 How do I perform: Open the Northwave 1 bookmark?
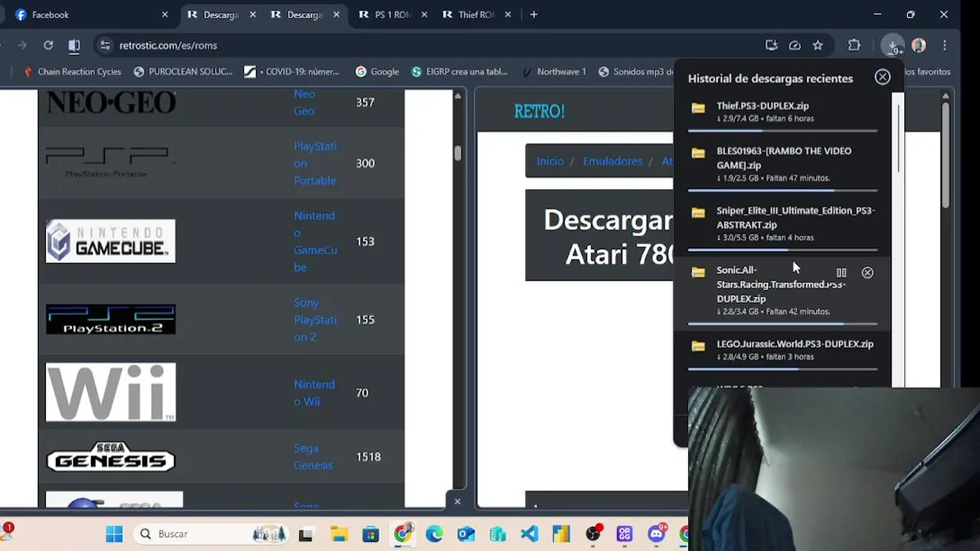click(x=554, y=72)
